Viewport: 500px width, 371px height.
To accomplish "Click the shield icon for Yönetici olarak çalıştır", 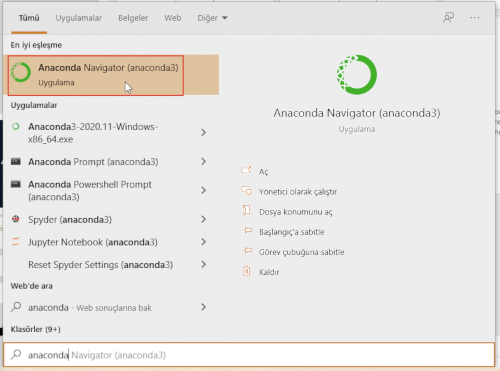I will coord(246,191).
